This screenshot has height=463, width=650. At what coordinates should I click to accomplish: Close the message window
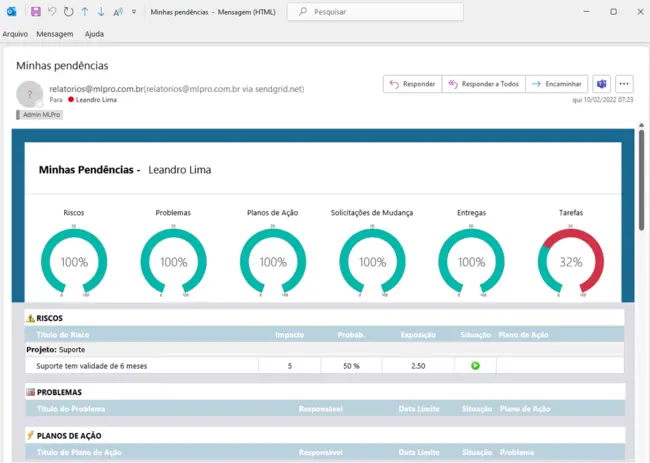(x=640, y=12)
